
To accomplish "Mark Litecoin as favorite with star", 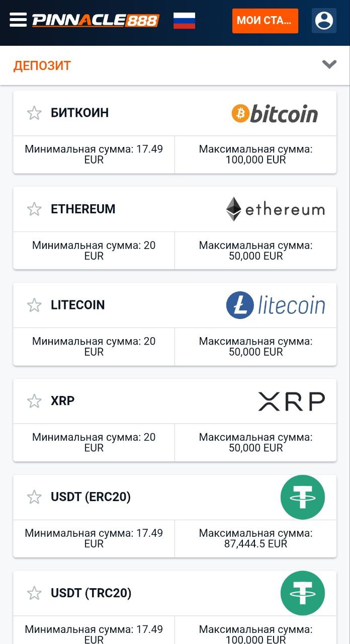I will click(x=34, y=305).
